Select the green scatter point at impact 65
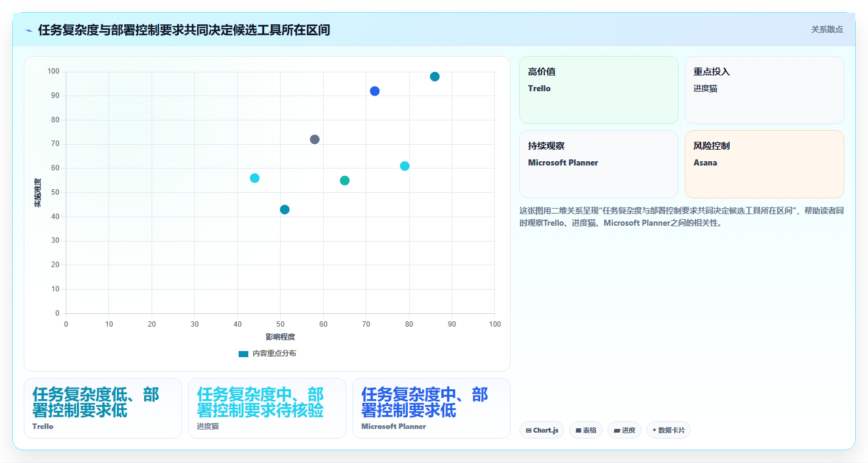Screen dimensions: 868x463 click(x=345, y=181)
